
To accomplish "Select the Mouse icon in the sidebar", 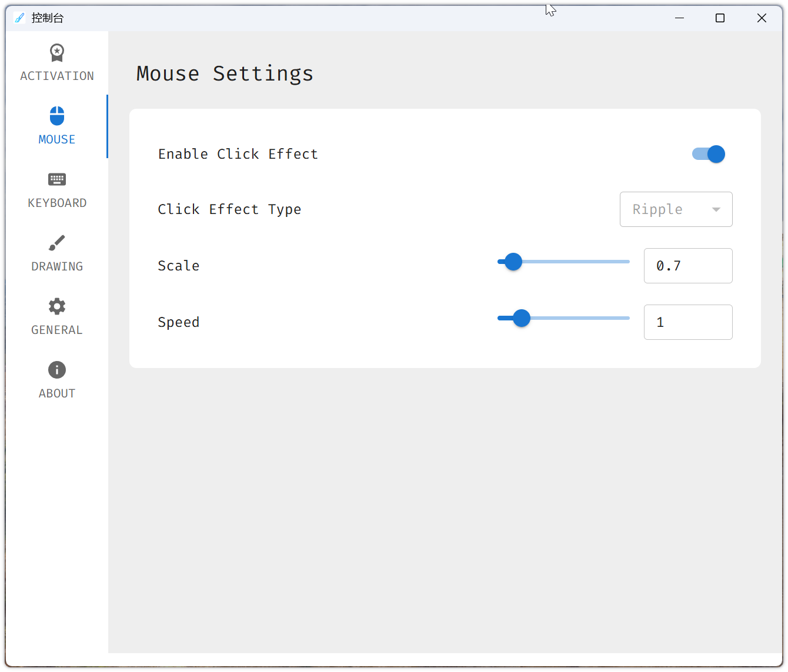I will [56, 116].
